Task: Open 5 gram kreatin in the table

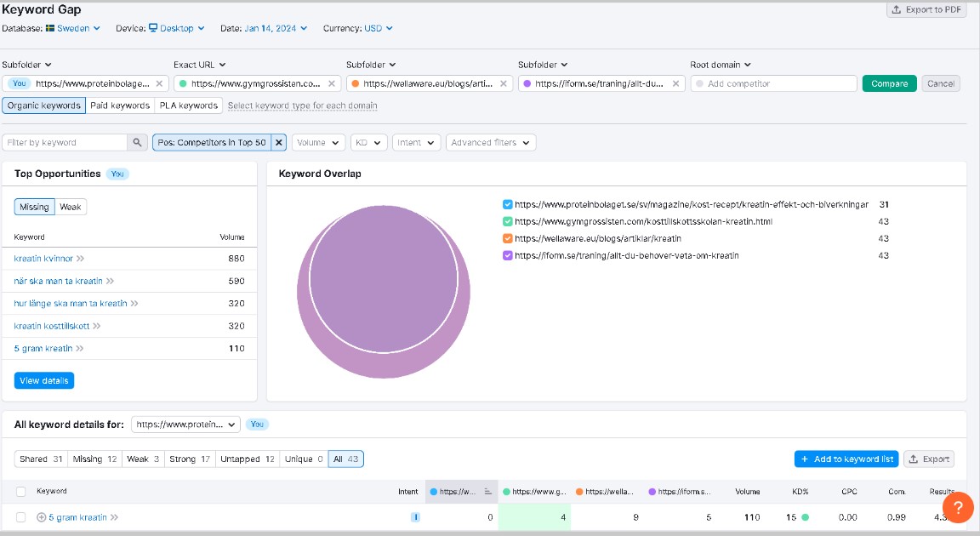Action: point(77,517)
